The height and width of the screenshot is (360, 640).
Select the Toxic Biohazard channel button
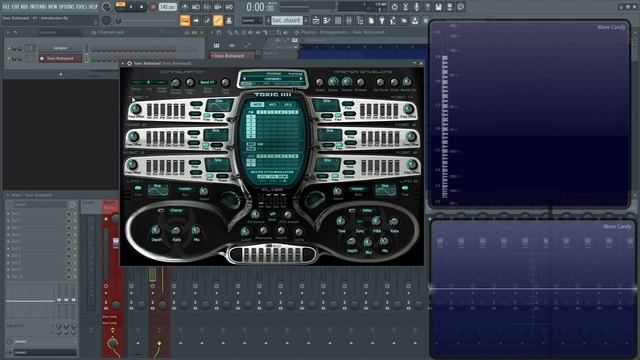pyautogui.click(x=60, y=58)
